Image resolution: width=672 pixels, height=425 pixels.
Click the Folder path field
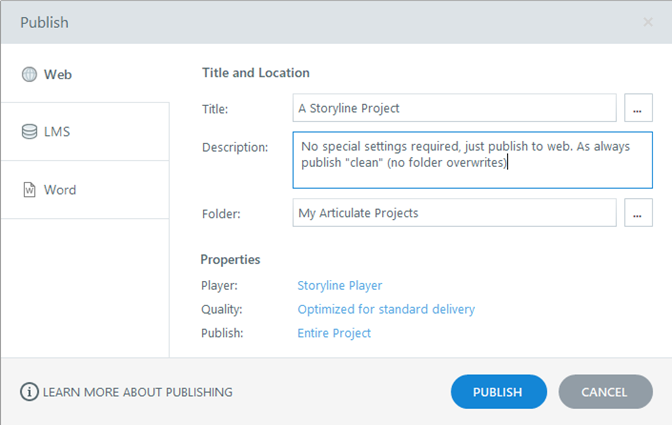click(x=455, y=213)
